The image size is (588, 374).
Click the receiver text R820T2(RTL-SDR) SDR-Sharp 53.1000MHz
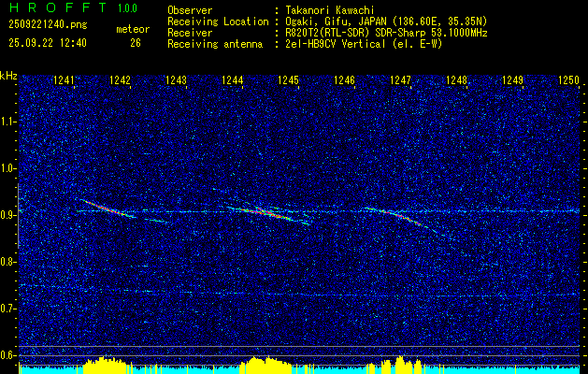385,33
